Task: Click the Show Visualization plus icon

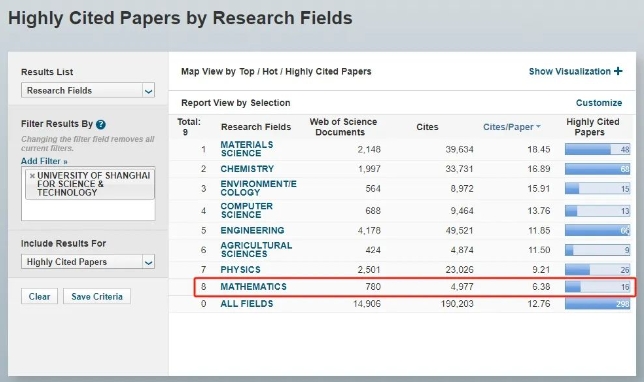Action: tap(618, 71)
